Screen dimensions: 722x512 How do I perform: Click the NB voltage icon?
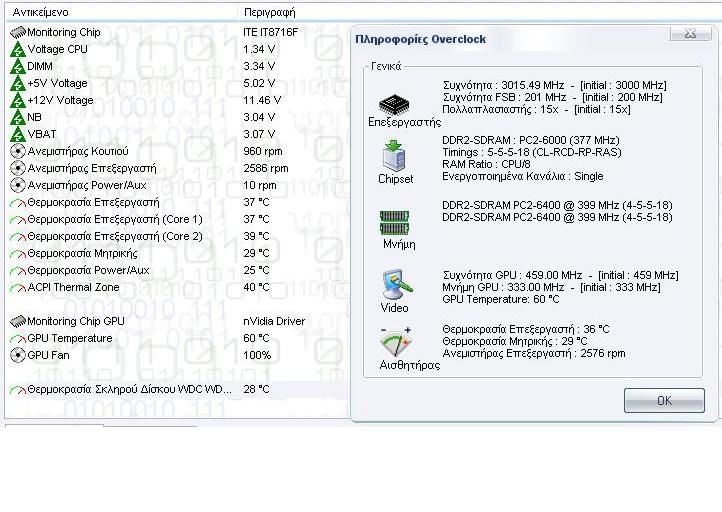[17, 117]
